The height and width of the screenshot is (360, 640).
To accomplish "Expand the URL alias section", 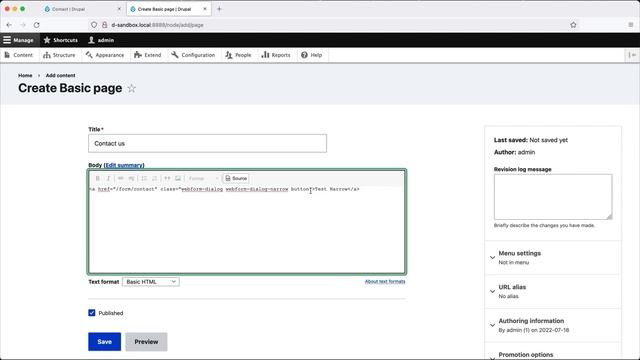I will coord(553,291).
